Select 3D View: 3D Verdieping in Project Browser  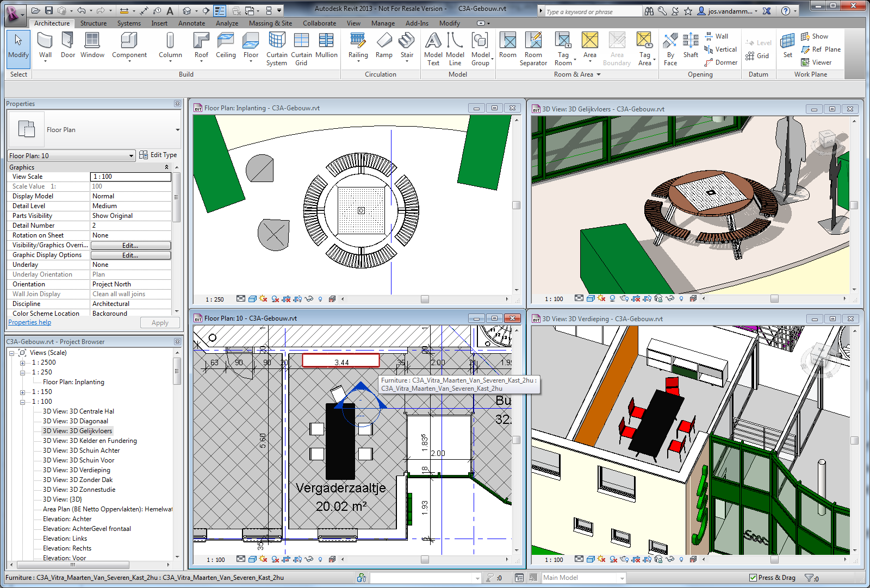(x=76, y=470)
